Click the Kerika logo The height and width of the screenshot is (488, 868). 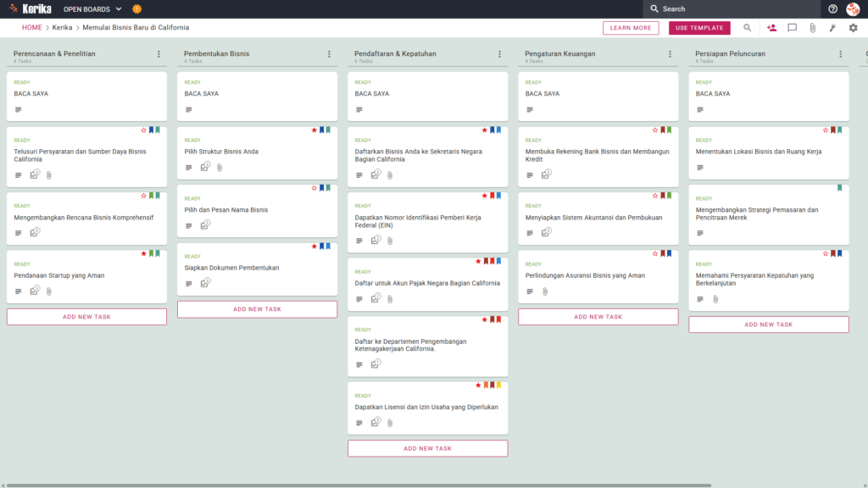click(x=31, y=8)
